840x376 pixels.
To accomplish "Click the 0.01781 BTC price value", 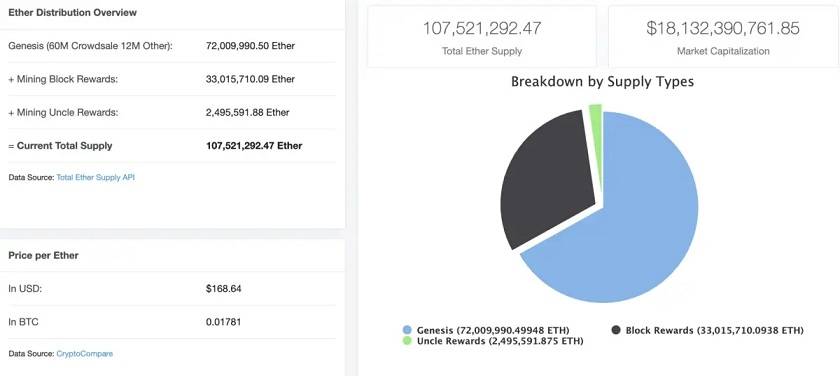I will (223, 322).
